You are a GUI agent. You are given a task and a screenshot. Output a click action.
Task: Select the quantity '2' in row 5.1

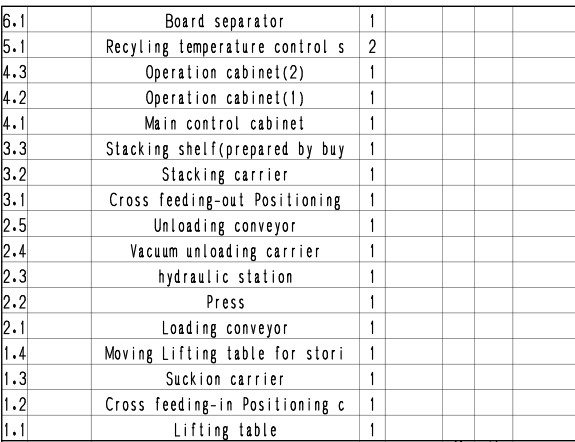(x=372, y=47)
